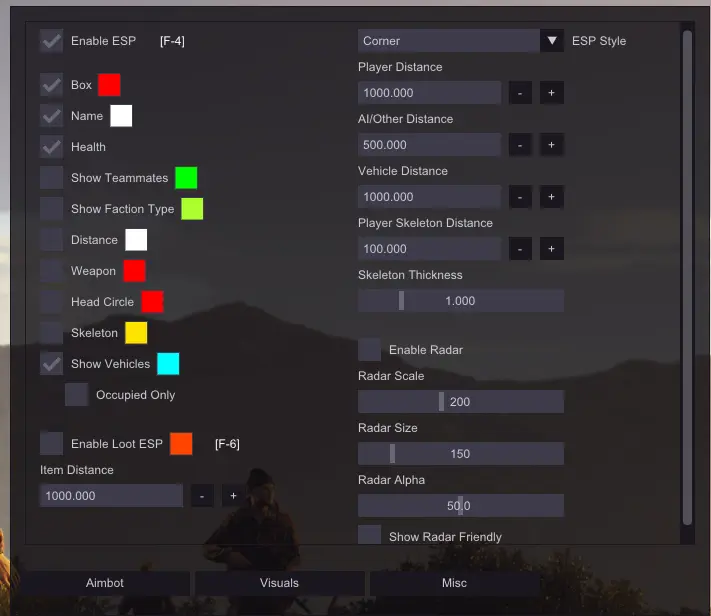Decrease AI/Other Distance with minus button
Viewport: 711px width, 616px height.
tap(519, 145)
